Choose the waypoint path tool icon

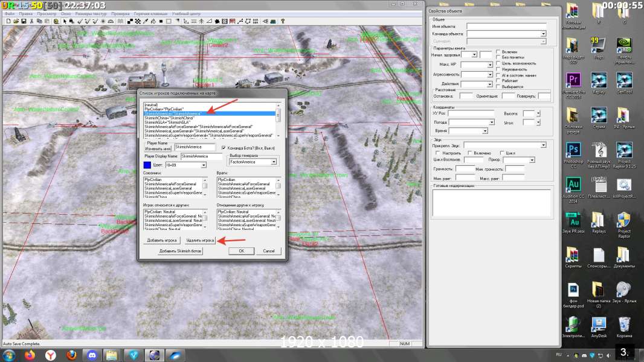point(240,21)
